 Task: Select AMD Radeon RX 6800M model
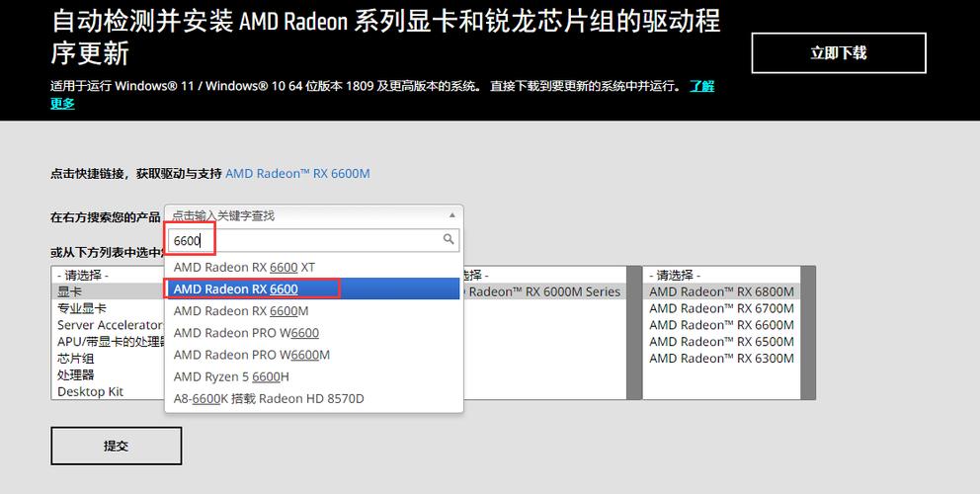coord(721,291)
